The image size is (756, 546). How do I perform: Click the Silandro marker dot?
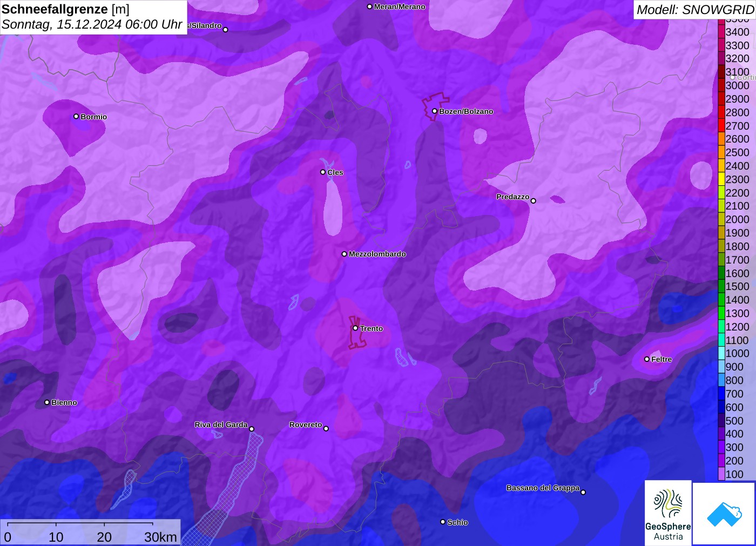226,30
